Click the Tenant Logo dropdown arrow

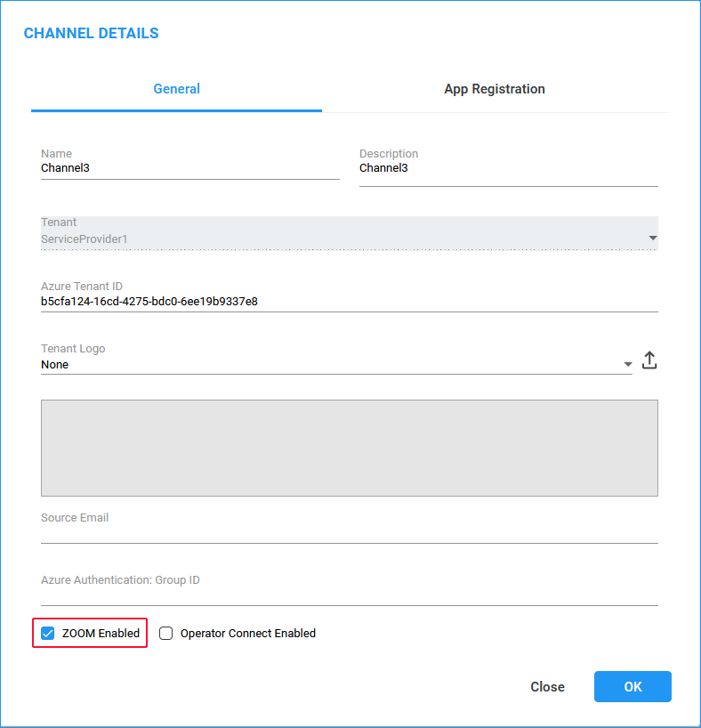tap(627, 364)
